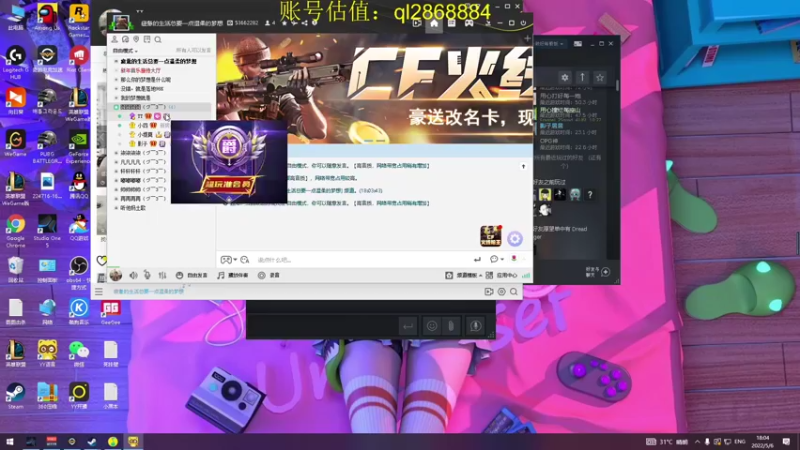Click the send return arrow icon

(x=477, y=260)
